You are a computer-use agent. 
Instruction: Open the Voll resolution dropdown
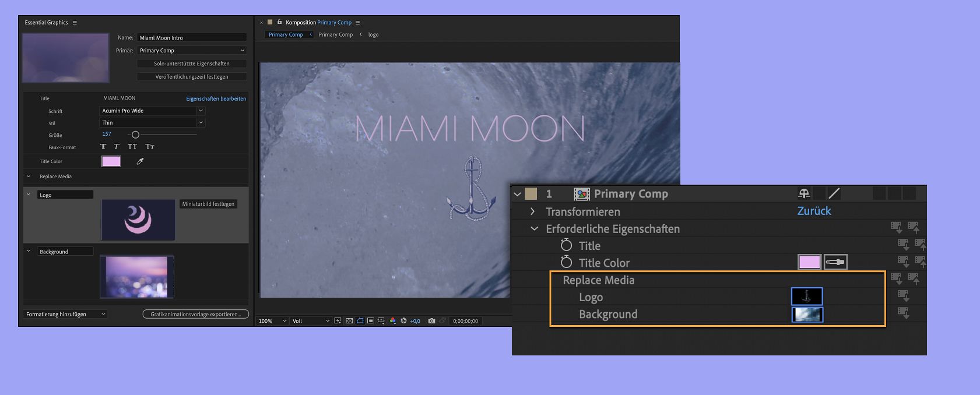tap(311, 321)
